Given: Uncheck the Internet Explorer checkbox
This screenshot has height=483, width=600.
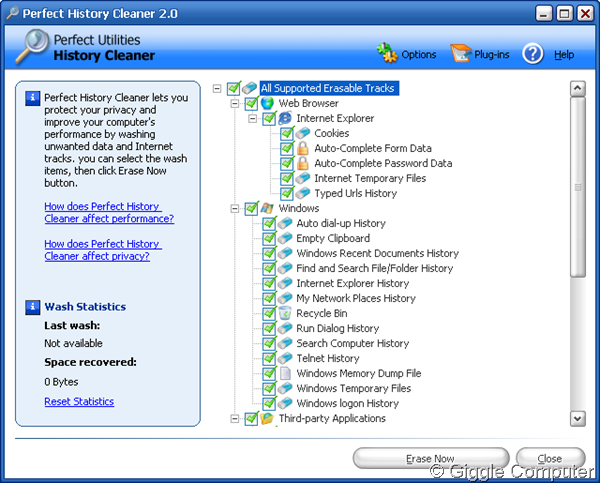Looking at the screenshot, I should tap(269, 118).
